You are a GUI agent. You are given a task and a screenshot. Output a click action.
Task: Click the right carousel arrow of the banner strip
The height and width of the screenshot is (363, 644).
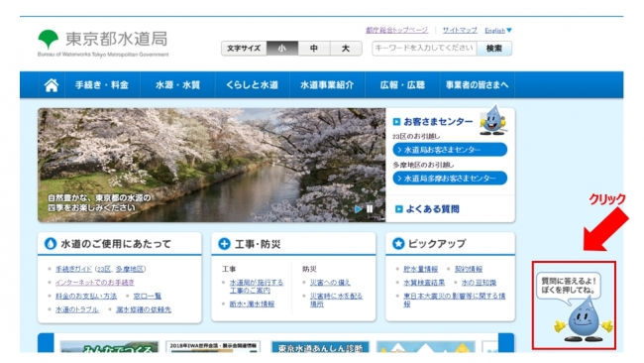[x=506, y=343]
